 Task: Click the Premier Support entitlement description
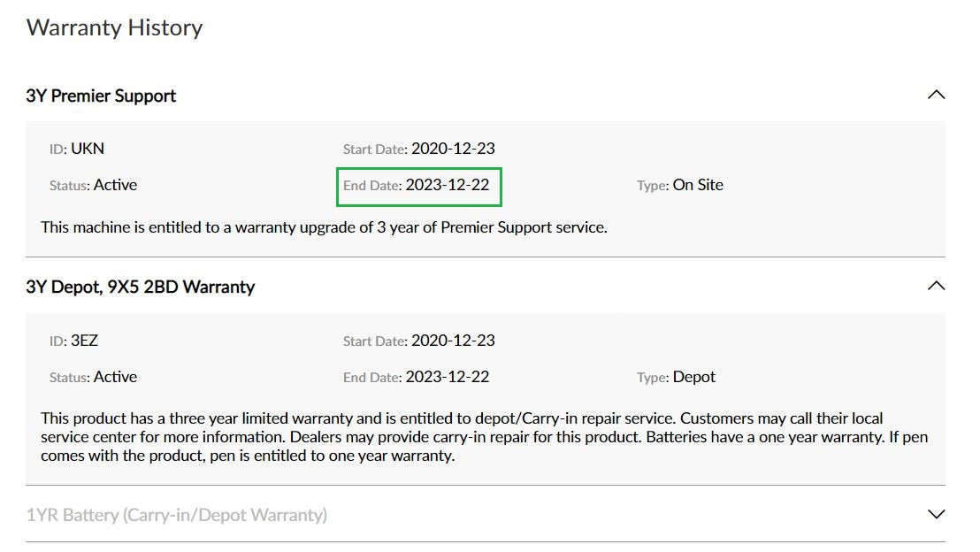pyautogui.click(x=324, y=227)
